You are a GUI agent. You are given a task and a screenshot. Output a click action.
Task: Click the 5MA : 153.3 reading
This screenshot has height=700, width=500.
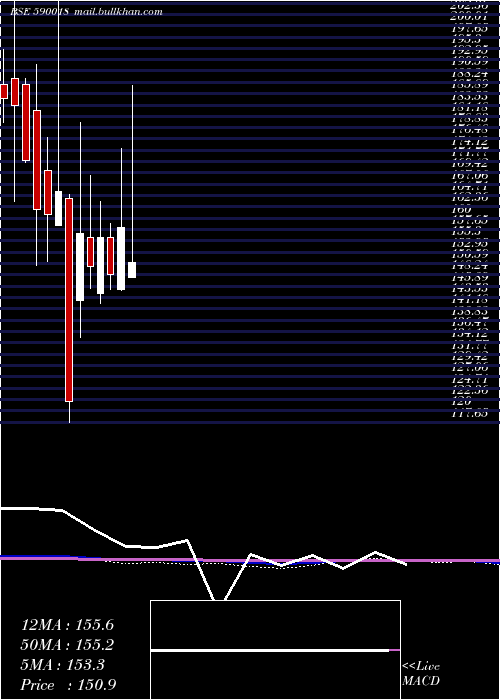point(62,665)
